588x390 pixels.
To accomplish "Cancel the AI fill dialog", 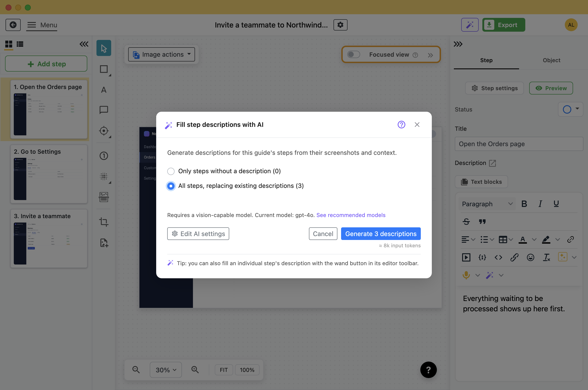I will (323, 234).
